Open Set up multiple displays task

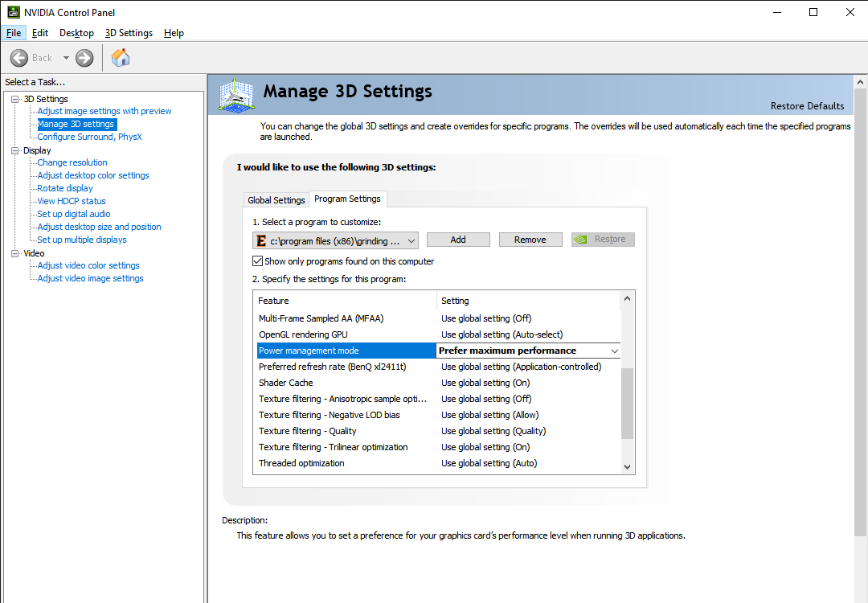[82, 240]
